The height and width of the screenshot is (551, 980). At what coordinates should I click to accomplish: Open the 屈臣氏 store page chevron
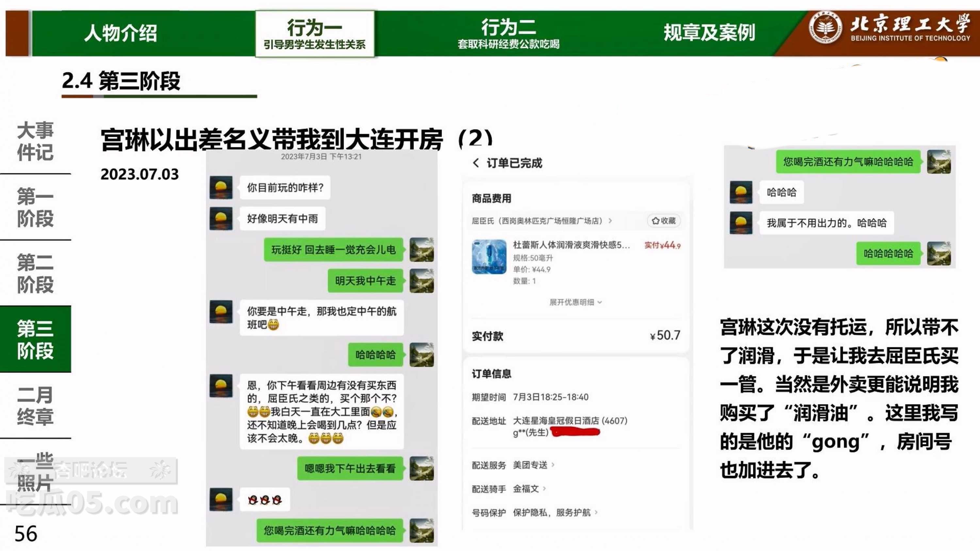click(x=610, y=221)
